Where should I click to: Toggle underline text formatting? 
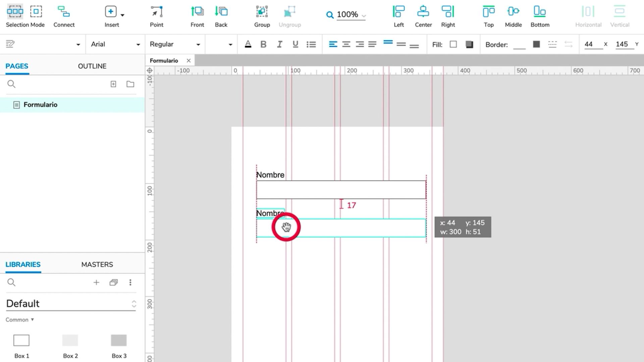295,44
